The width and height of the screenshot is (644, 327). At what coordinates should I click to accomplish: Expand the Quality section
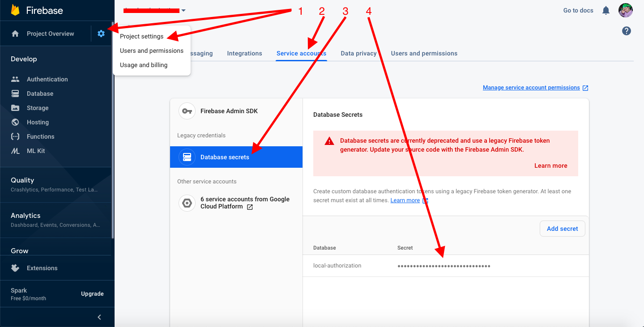tap(55, 184)
